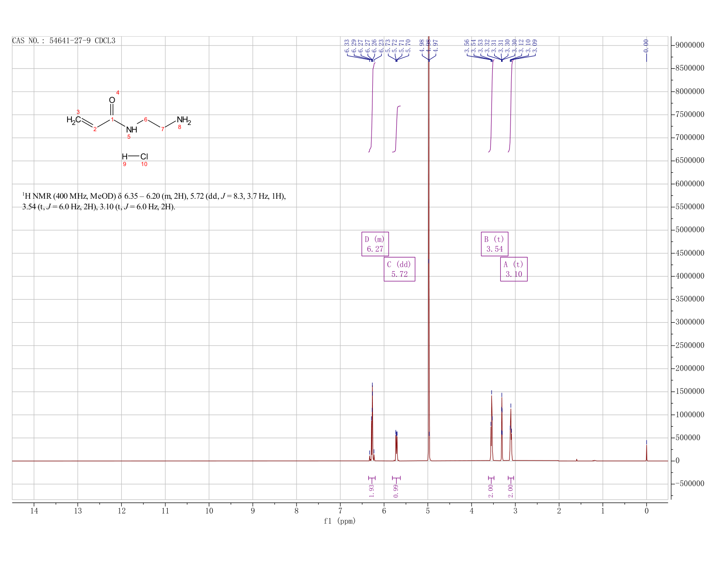Click the 1H NMR (400 MHz, MeOD) report text

(154, 201)
